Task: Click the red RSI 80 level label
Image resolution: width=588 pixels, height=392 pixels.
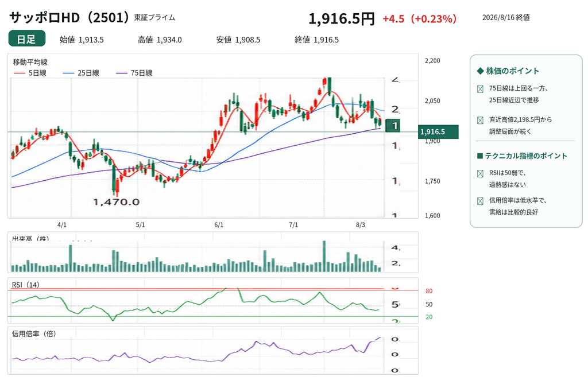Action: [x=429, y=291]
